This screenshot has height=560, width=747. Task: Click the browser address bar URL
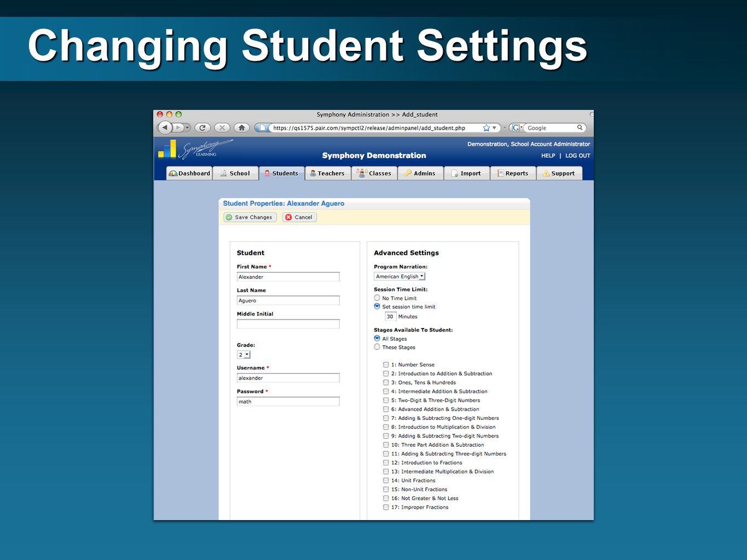(369, 128)
